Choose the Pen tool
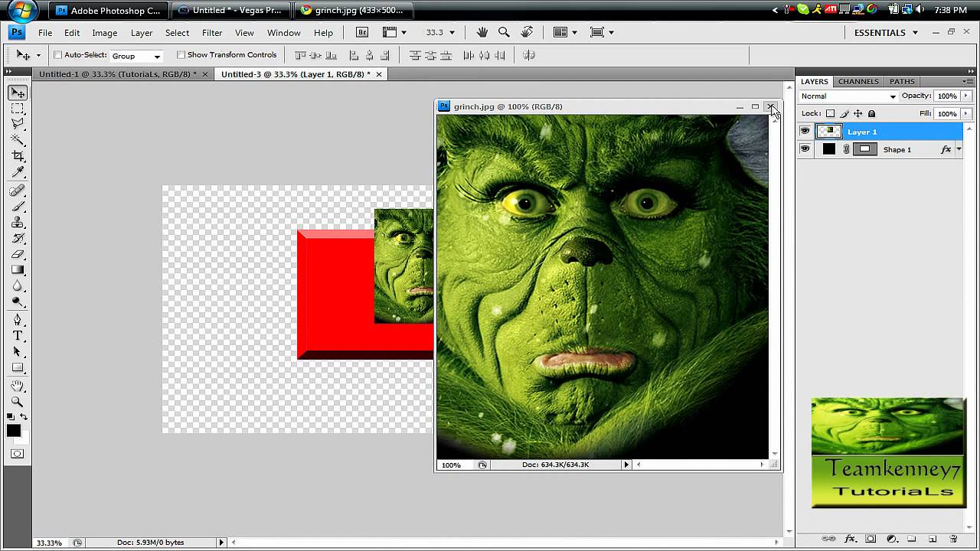 [18, 320]
